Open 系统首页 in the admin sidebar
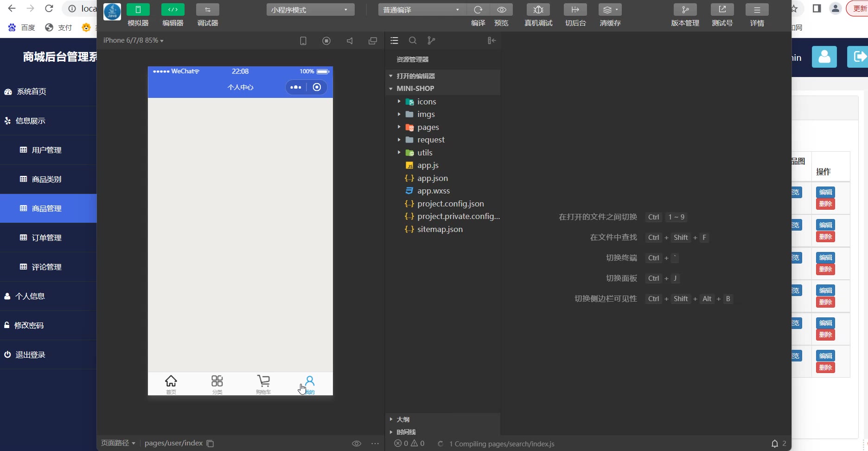Image resolution: width=868 pixels, height=451 pixels. pyautogui.click(x=48, y=91)
